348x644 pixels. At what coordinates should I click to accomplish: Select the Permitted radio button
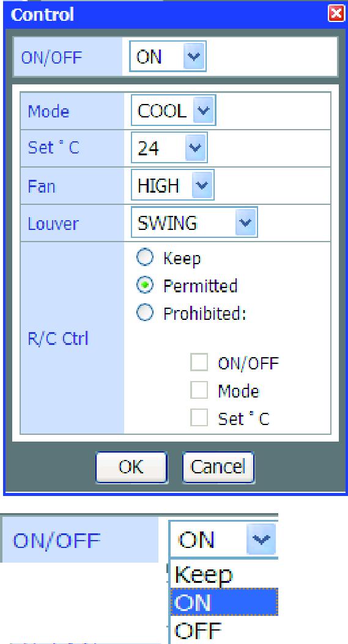[145, 285]
